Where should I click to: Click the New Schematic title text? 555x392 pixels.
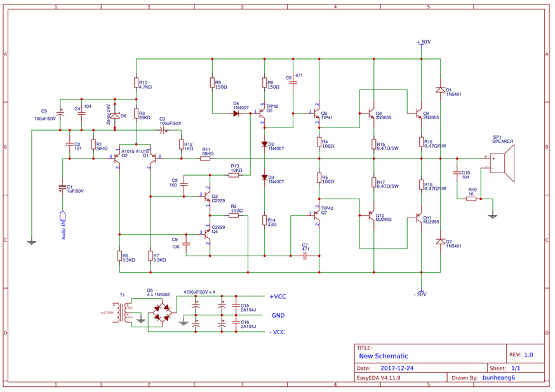384,356
